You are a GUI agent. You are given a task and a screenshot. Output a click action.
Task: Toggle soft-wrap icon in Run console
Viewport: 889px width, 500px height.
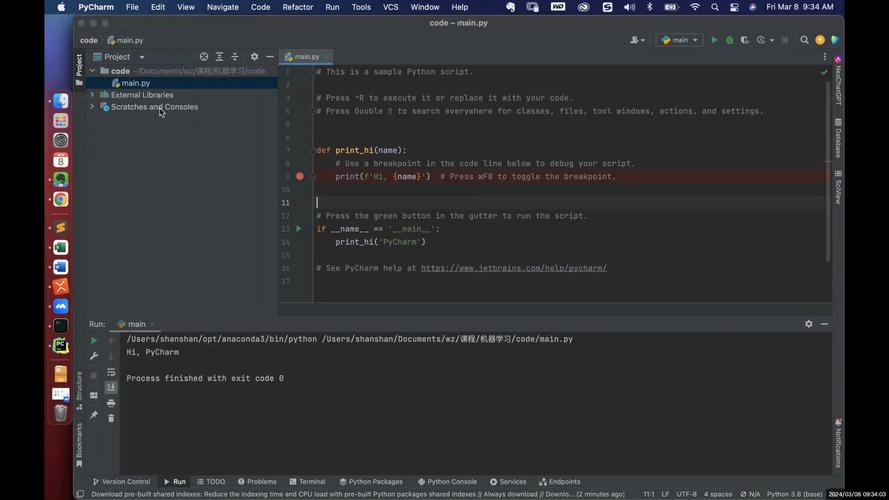click(x=111, y=372)
